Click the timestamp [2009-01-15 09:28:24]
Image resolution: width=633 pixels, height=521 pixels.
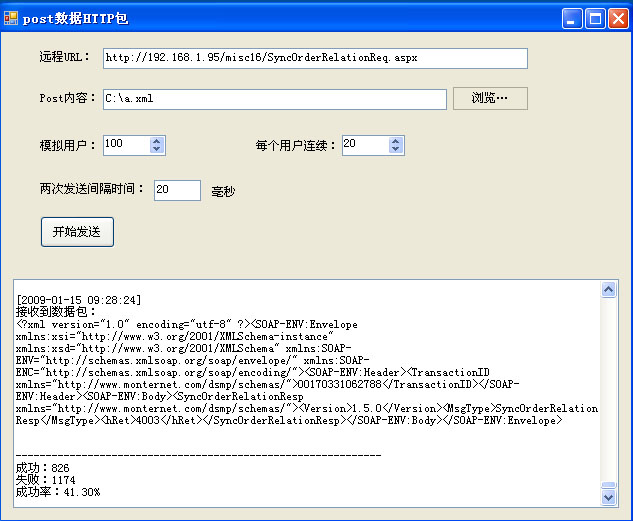pyautogui.click(x=78, y=300)
